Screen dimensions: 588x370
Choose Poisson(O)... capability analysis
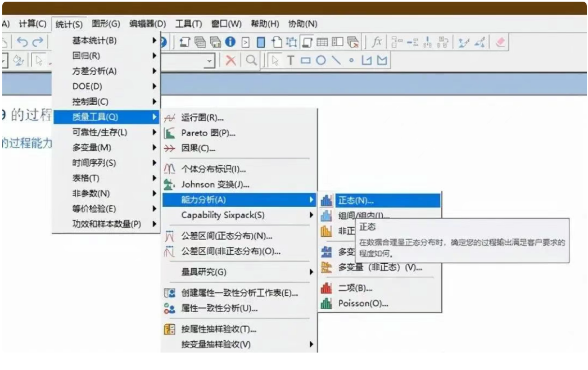[363, 304]
